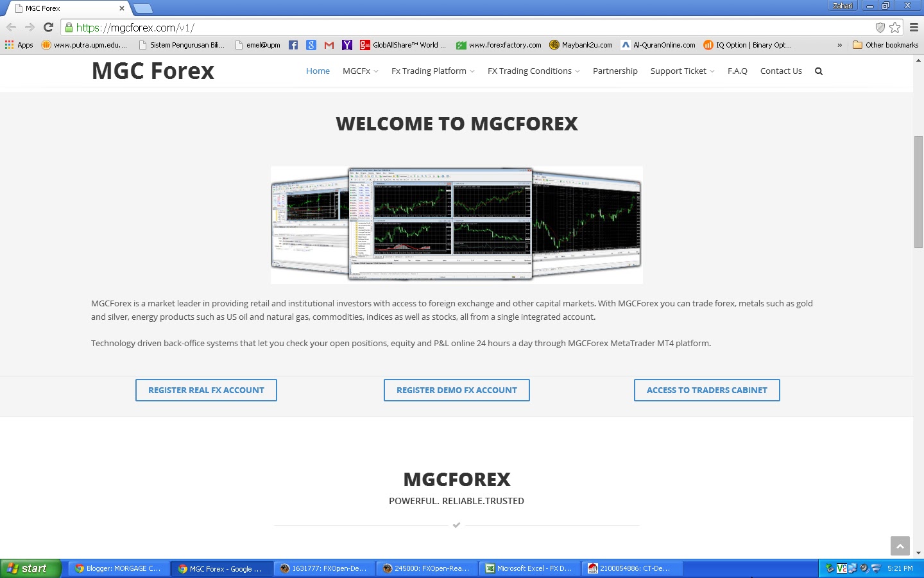Open emel@upm bookmark

click(258, 45)
